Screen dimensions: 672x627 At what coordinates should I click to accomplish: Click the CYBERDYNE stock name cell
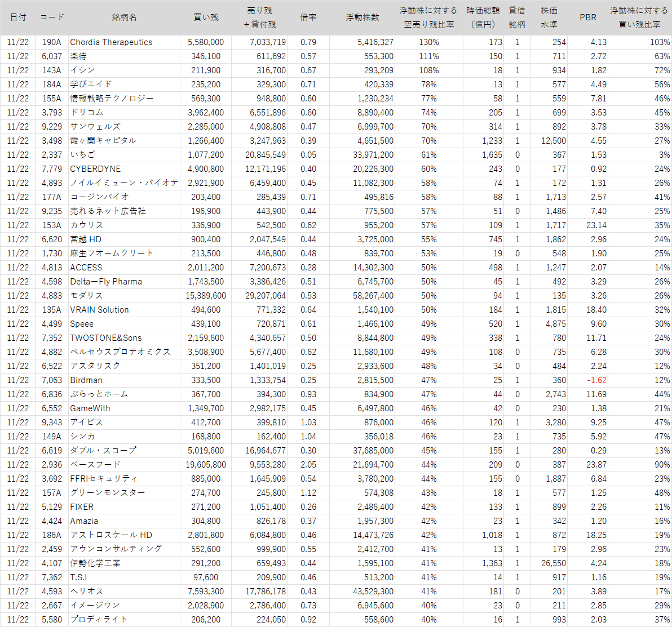pos(95,169)
